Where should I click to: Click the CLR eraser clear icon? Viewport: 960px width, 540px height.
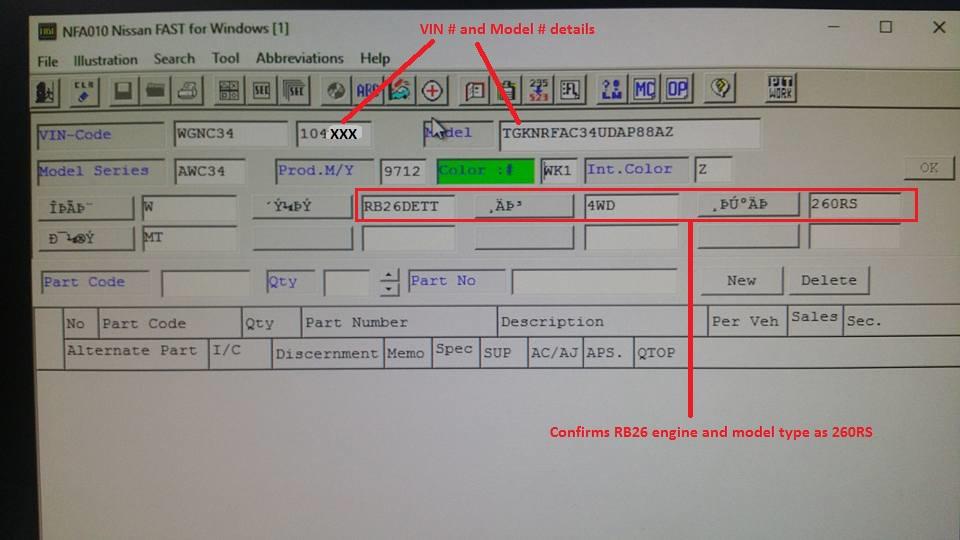tap(84, 92)
